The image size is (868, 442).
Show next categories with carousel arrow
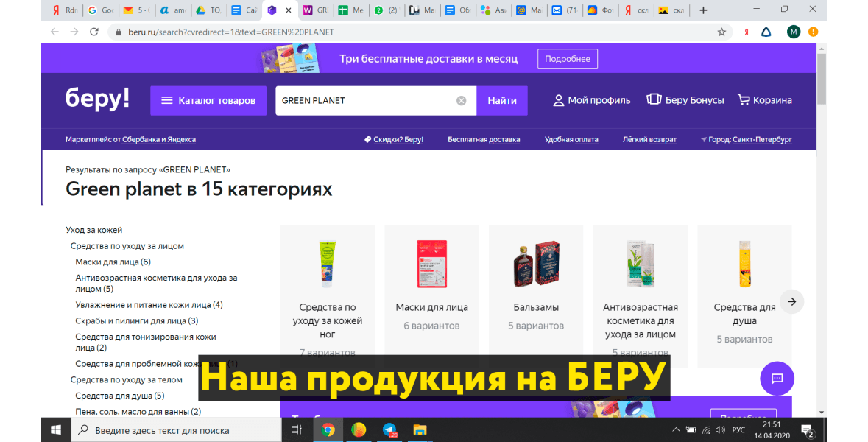[791, 302]
